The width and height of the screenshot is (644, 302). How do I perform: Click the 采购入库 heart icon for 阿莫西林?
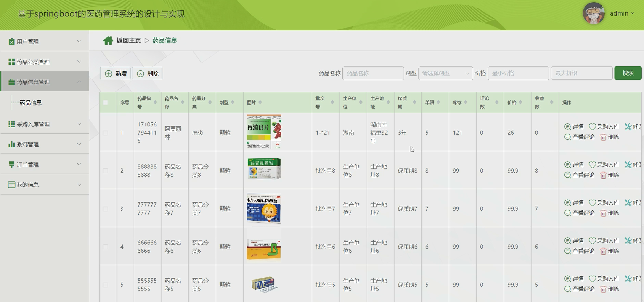click(x=592, y=127)
